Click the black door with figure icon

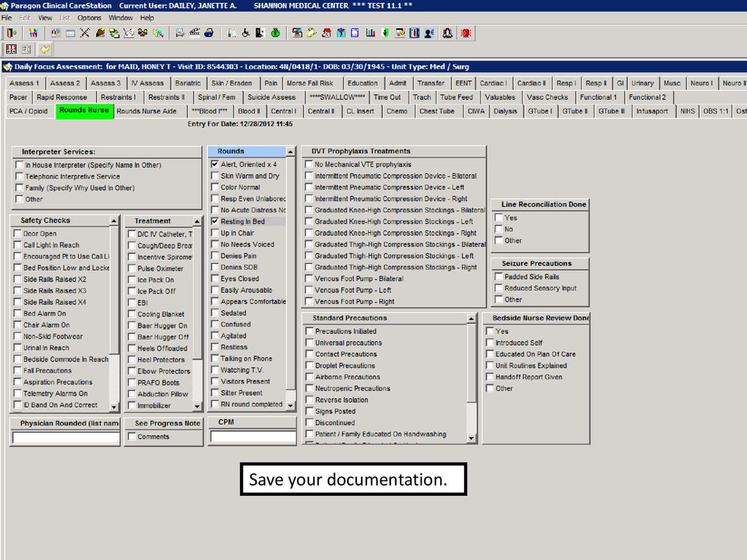[x=260, y=33]
